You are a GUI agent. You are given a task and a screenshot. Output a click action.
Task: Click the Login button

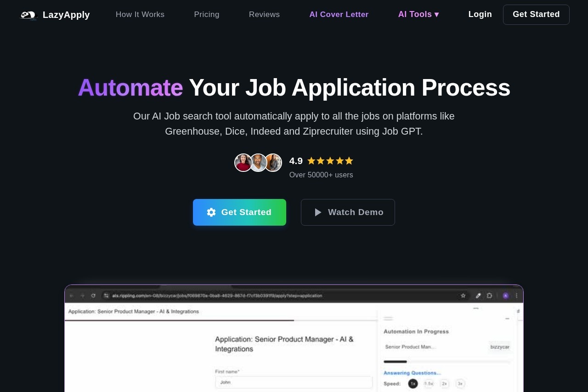[x=480, y=14]
